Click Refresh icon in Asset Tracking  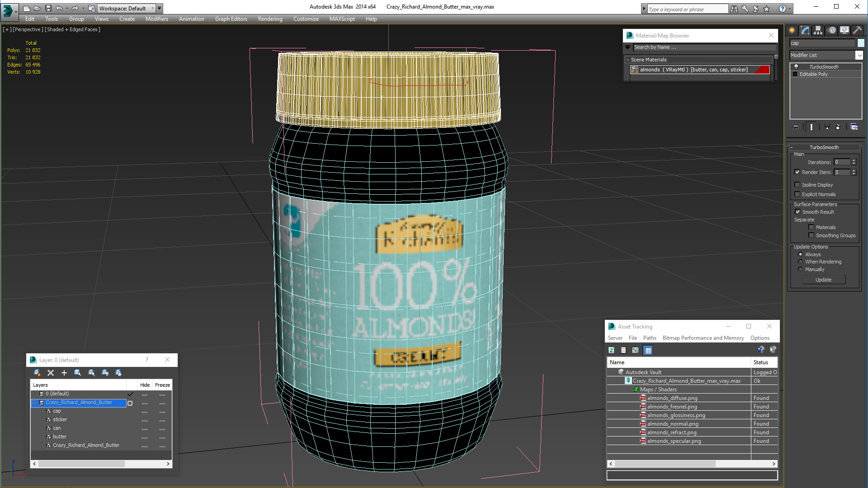(x=611, y=350)
